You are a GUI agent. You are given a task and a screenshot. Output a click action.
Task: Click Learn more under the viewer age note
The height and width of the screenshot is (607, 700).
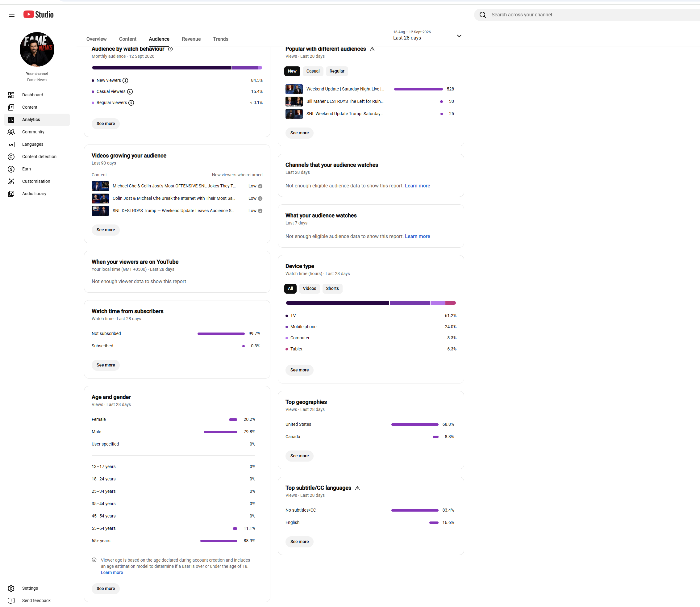click(112, 572)
